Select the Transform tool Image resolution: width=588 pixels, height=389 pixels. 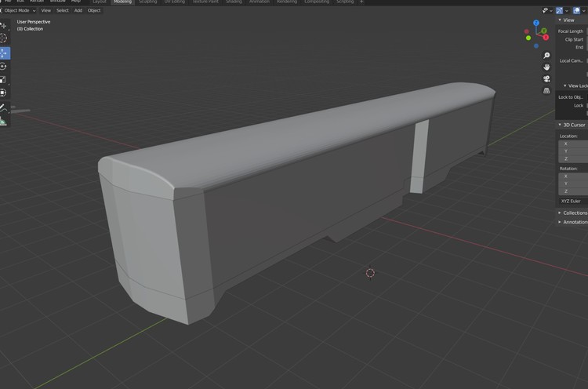4,93
